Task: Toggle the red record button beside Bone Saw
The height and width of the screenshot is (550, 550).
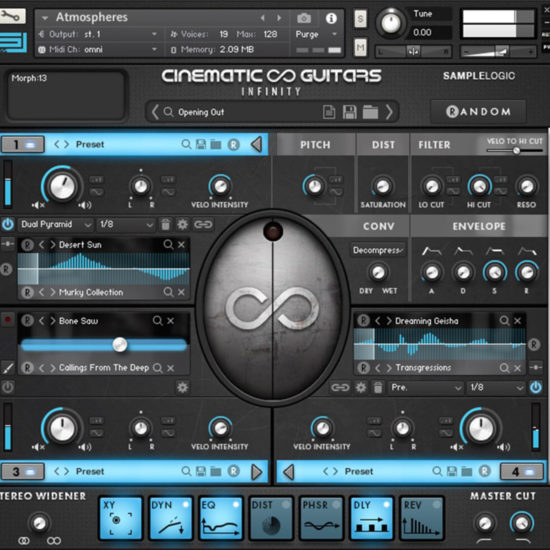Action: tap(7, 320)
